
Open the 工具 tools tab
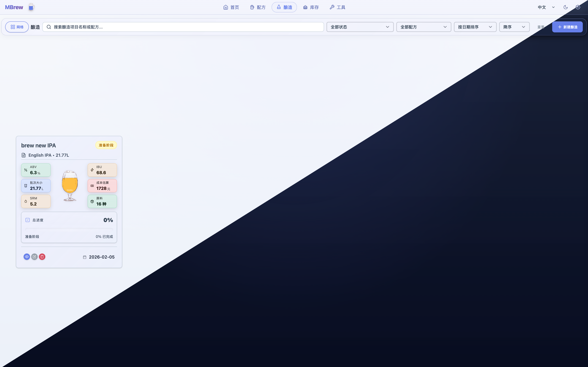click(337, 7)
